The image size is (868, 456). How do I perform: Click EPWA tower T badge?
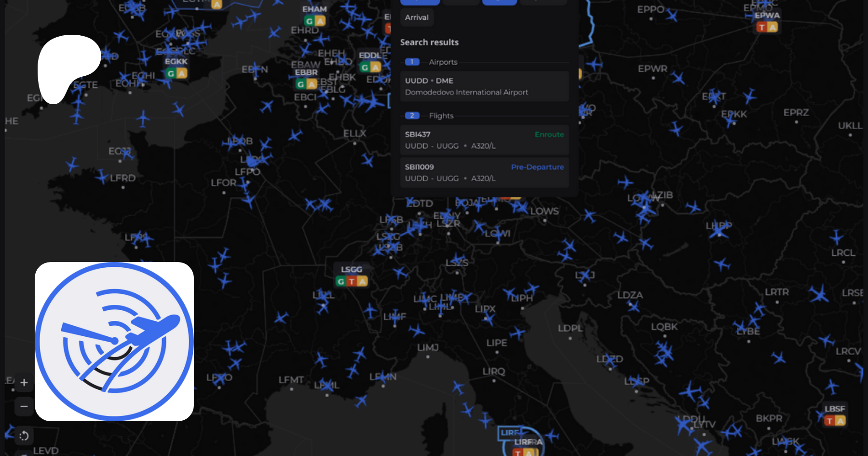[761, 28]
